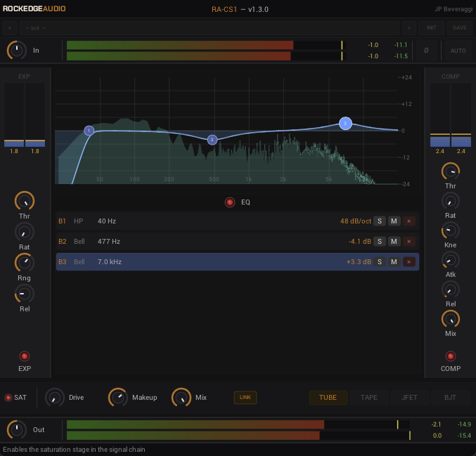The width and height of the screenshot is (476, 456).
Task: Click the saturation Makeup knob
Action: (x=118, y=397)
